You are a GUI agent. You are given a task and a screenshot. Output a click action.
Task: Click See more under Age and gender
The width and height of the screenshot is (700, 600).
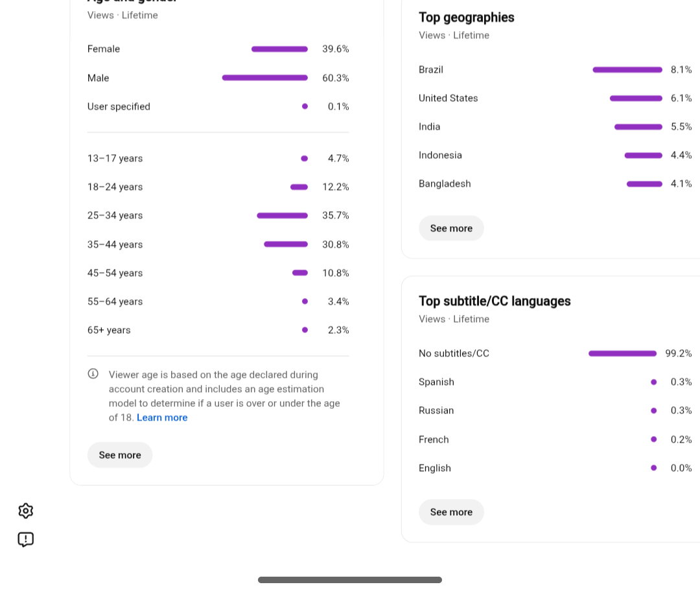click(120, 455)
